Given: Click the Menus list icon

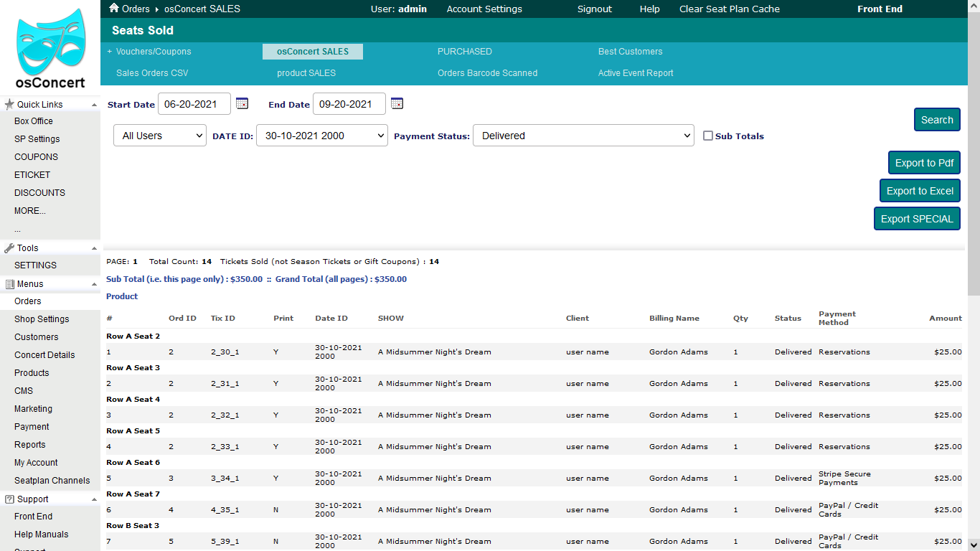Looking at the screenshot, I should coord(9,284).
